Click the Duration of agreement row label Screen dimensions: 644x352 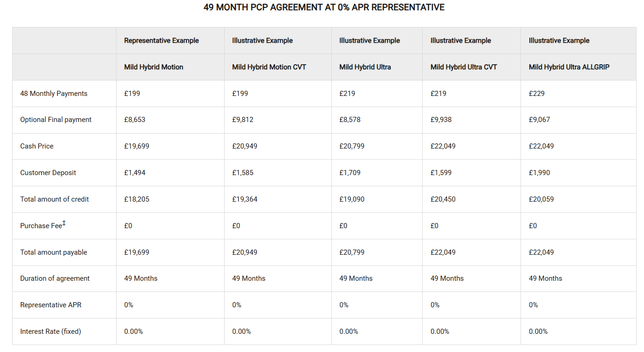pos(55,278)
